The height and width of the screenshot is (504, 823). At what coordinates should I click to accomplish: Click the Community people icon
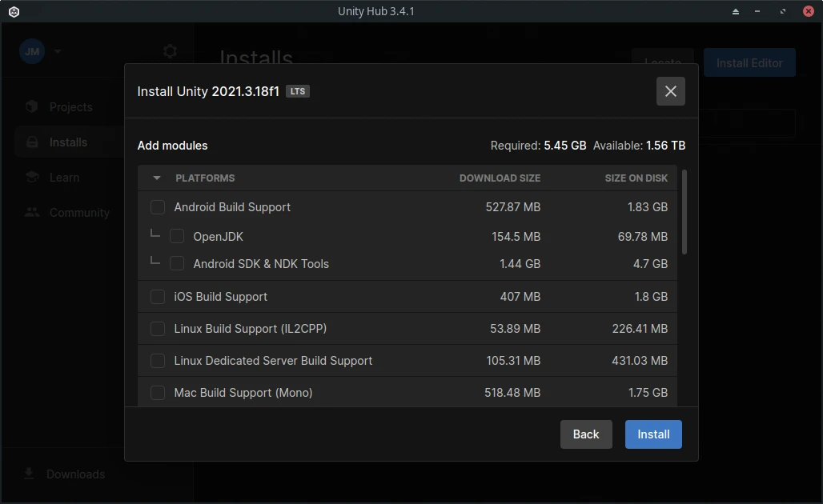pos(31,212)
